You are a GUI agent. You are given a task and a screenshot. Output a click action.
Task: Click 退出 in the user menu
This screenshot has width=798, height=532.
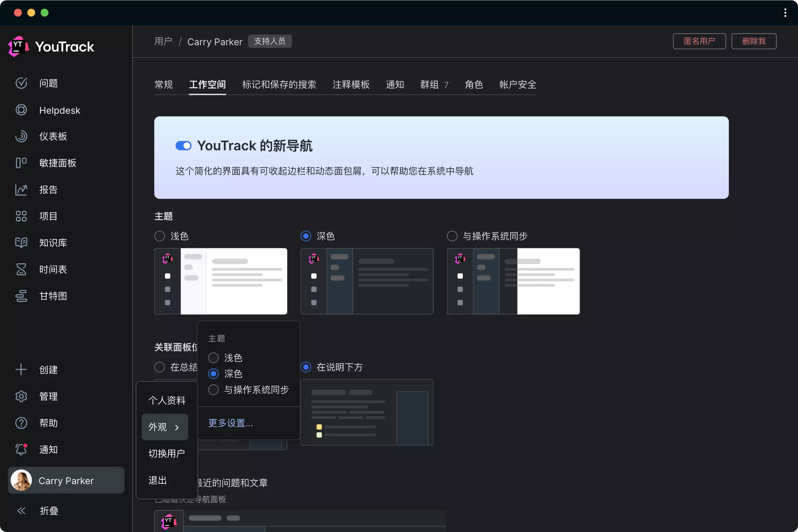(x=157, y=480)
